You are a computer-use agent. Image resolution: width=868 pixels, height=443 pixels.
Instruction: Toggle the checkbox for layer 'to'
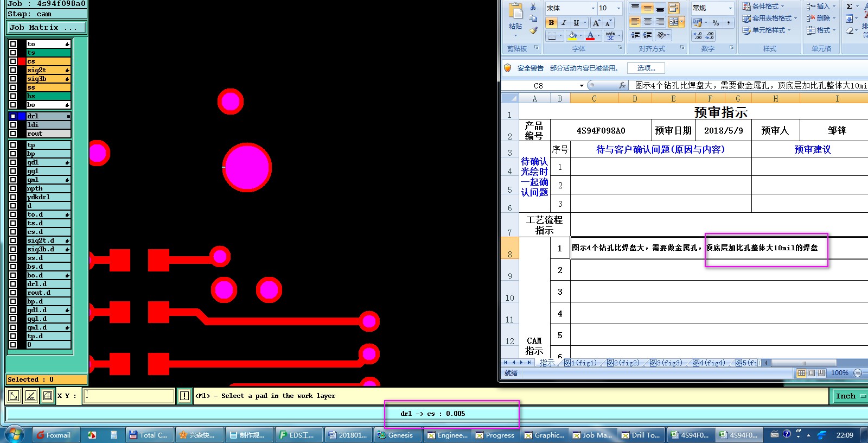click(x=13, y=44)
